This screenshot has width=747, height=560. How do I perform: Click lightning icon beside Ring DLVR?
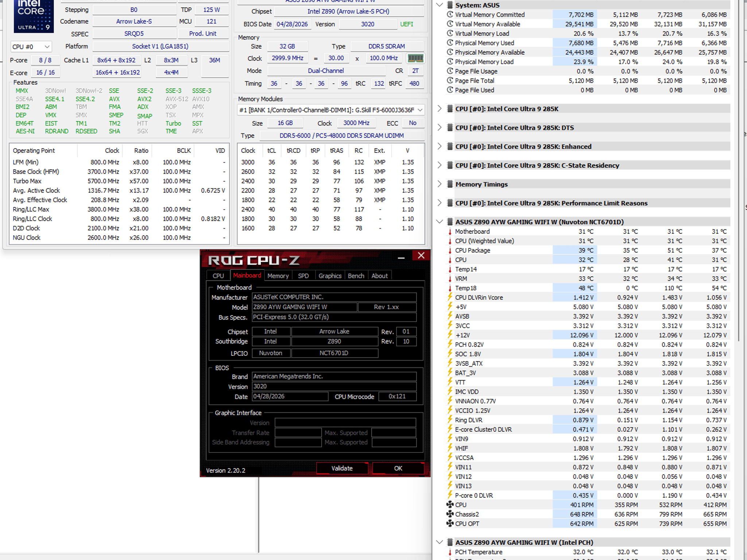(x=450, y=420)
